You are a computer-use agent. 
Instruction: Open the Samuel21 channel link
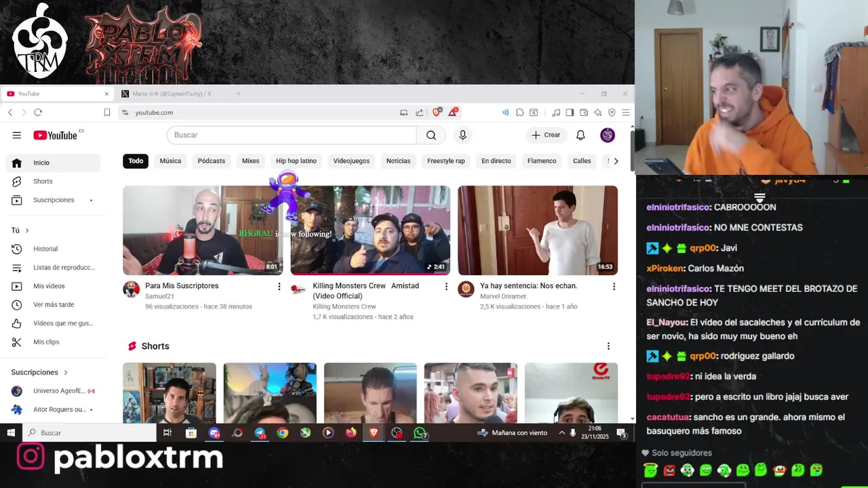tap(160, 296)
